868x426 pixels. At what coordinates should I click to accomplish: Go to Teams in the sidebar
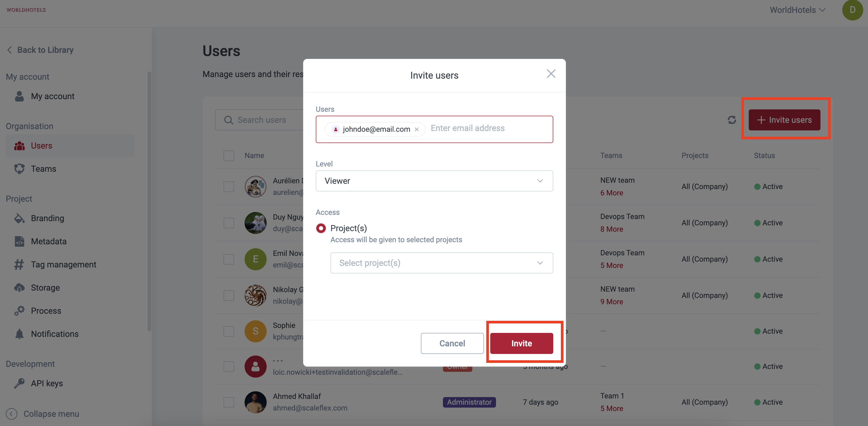tap(43, 169)
